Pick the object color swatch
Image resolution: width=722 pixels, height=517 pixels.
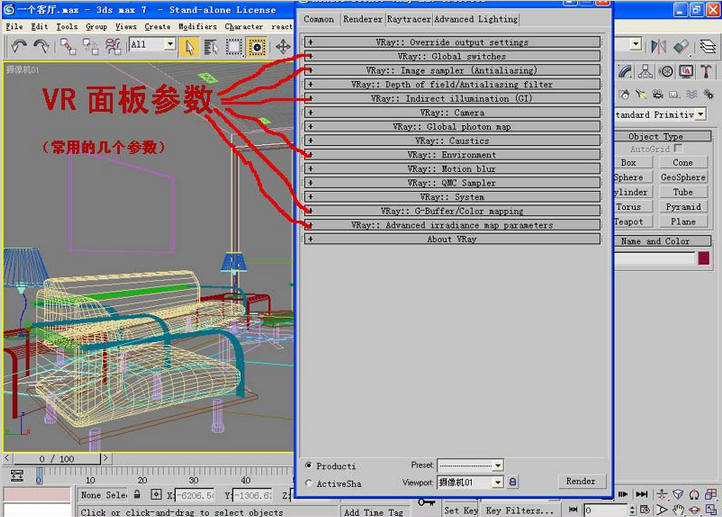click(704, 258)
